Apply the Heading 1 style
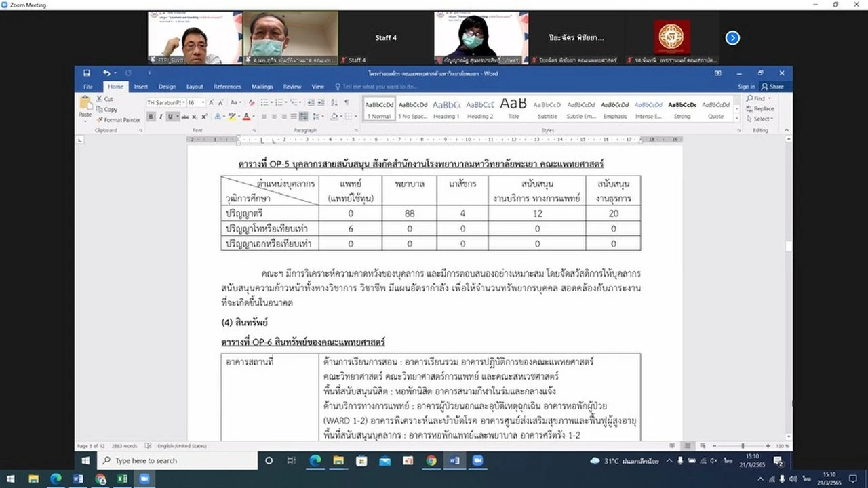Viewport: 868px width, 488px height. tap(446, 108)
